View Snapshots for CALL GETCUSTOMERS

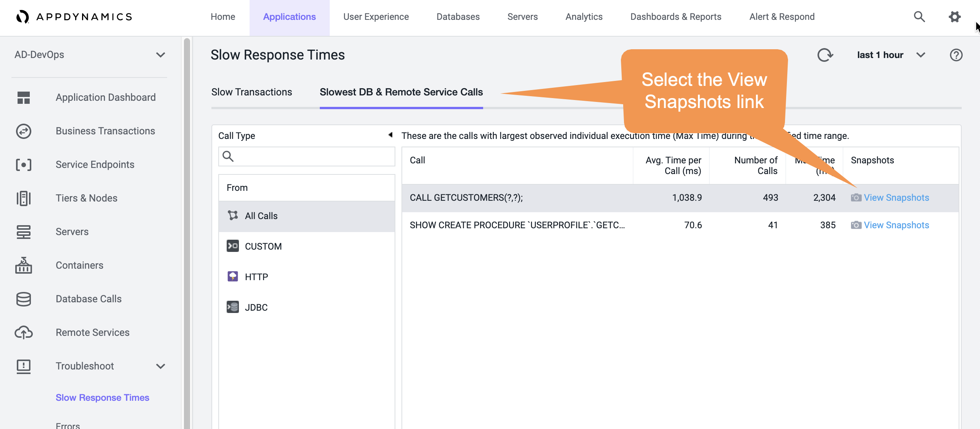pos(896,198)
